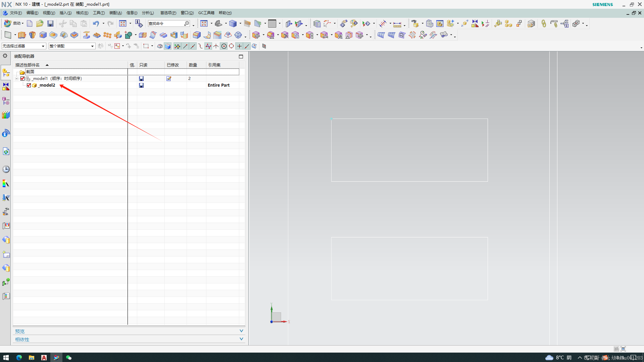Click the Assembly Constraints icon
Viewport: 644px width, 362px height.
pos(485,24)
